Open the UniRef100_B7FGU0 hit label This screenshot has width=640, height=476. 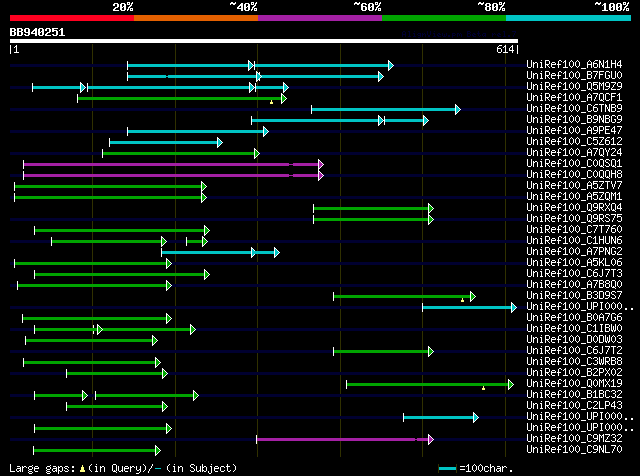click(574, 75)
